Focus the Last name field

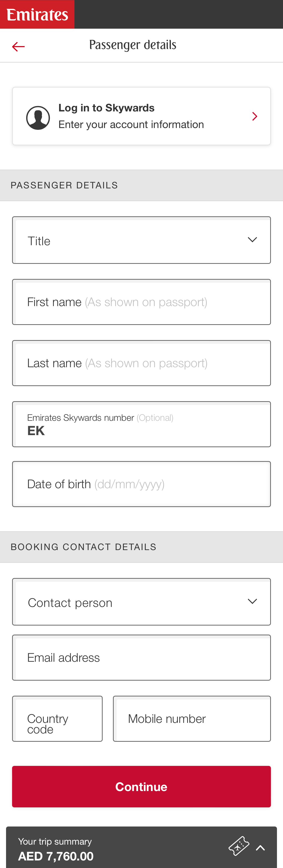(x=141, y=363)
